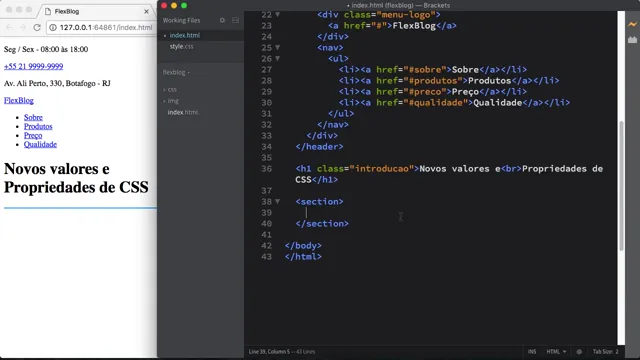The height and width of the screenshot is (360, 640).
Task: Change Tab Size setting in status bar
Action: pos(605,351)
